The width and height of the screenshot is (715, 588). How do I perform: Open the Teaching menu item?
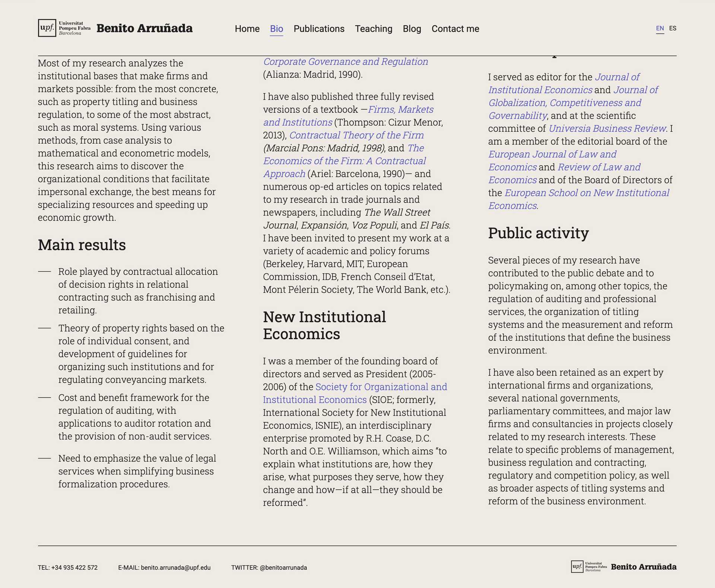pos(374,29)
